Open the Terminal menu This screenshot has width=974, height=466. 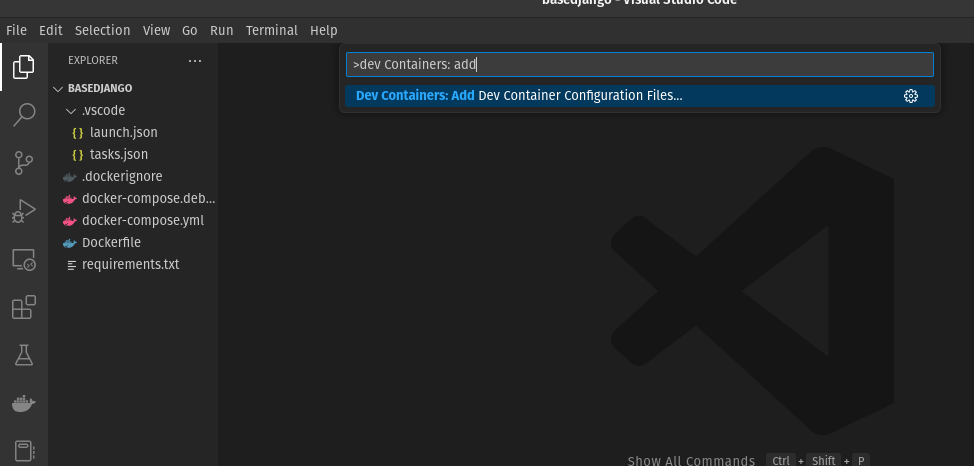[x=271, y=30]
